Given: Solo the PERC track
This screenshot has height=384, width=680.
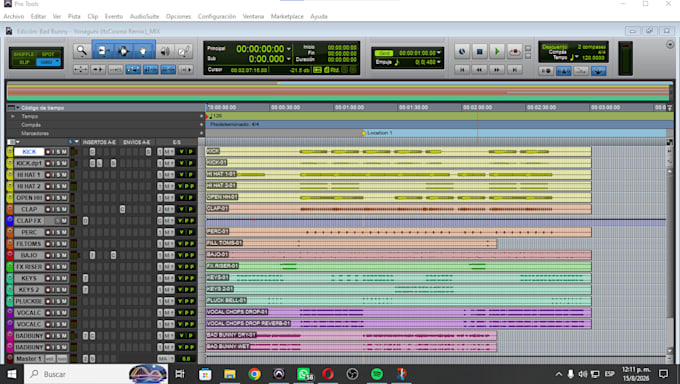Looking at the screenshot, I should point(59,232).
